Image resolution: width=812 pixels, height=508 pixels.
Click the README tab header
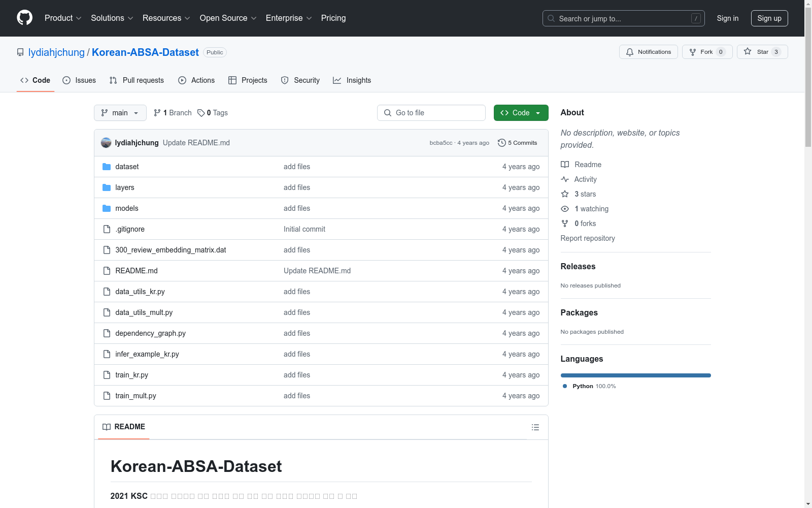pos(124,427)
